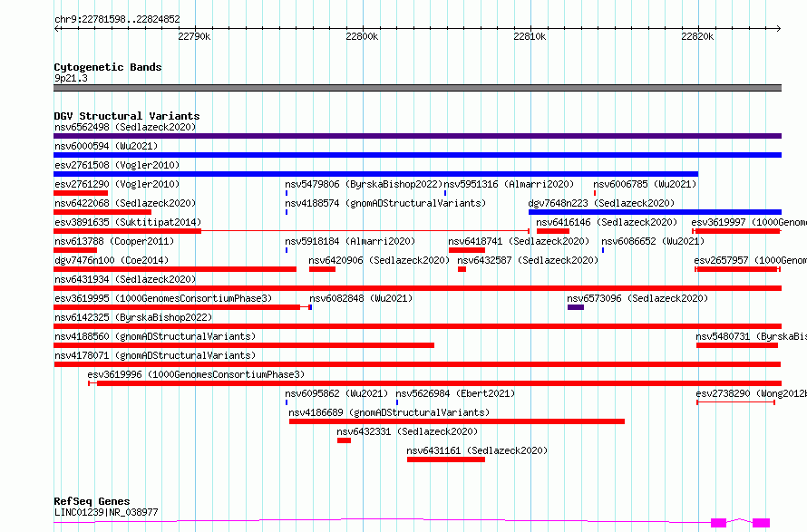
Task: Select nsv5479806 (ByrskaBishop2022) label
Action: 364,184
